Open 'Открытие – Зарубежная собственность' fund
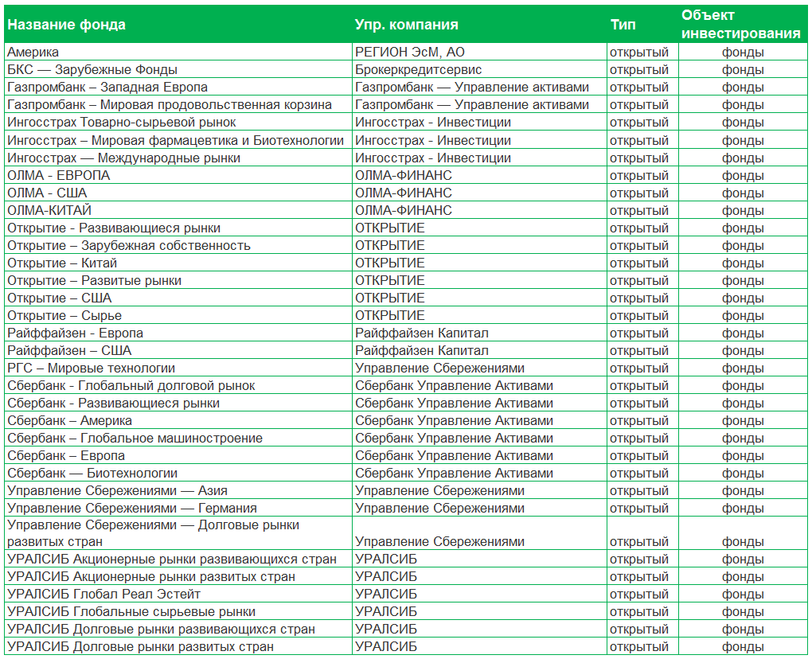The width and height of the screenshot is (812, 659). 128,245
